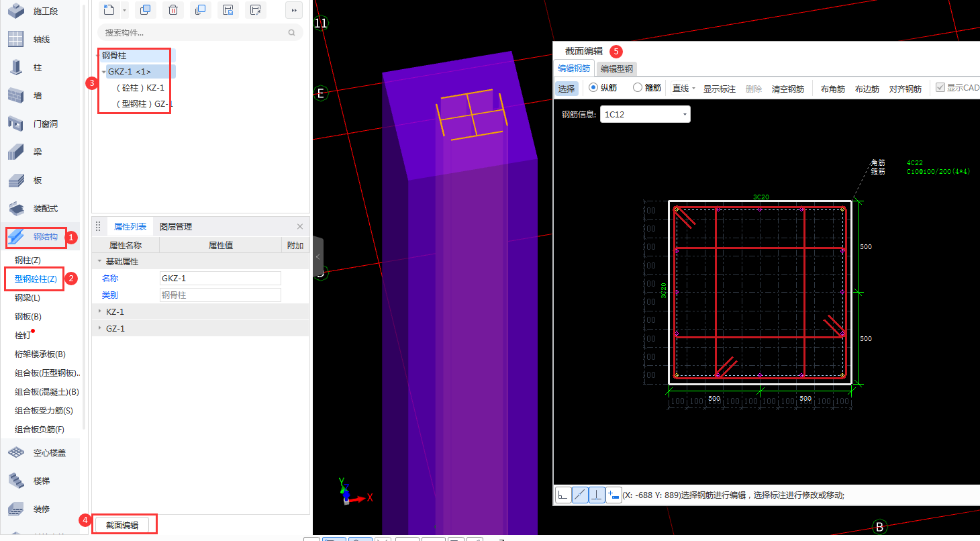Image resolution: width=980 pixels, height=541 pixels.
Task: Open the 墙 wall category
Action: coord(41,96)
